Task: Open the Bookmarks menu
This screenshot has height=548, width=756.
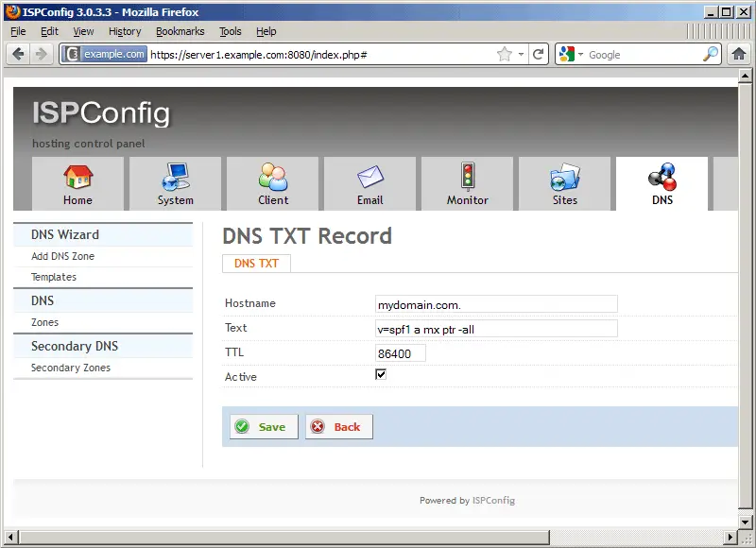Action: [x=180, y=31]
